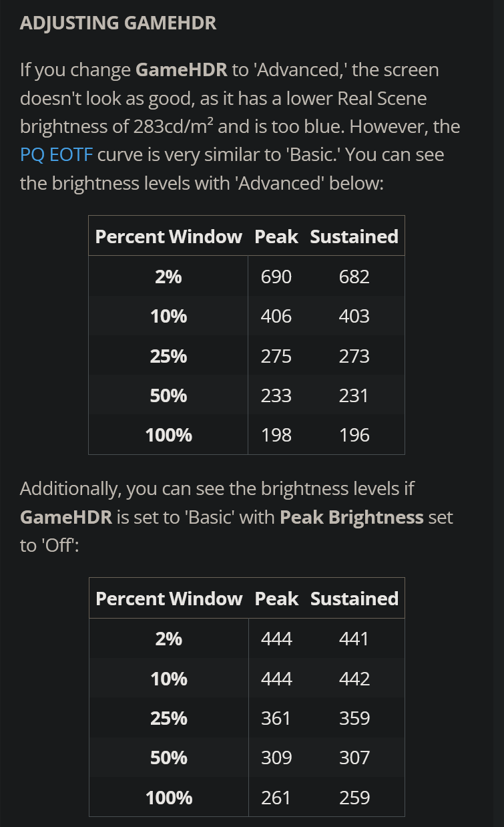The image size is (504, 827).
Task: Click the 198 peak value cell
Action: (x=276, y=435)
